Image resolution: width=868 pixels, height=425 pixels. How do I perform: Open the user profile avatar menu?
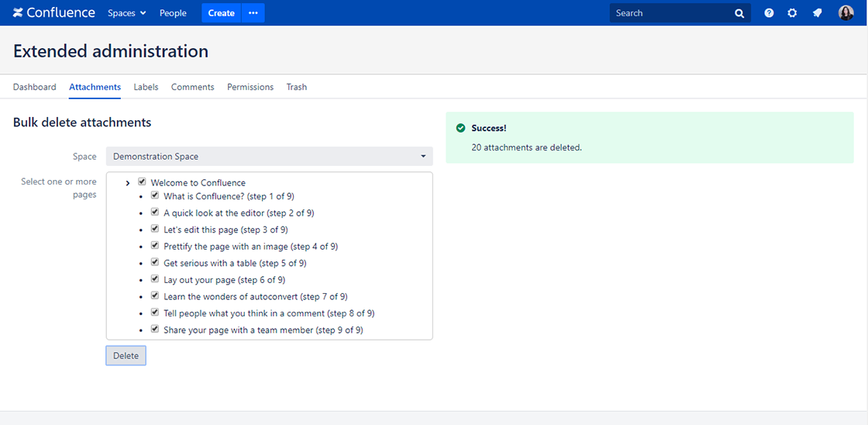[846, 13]
